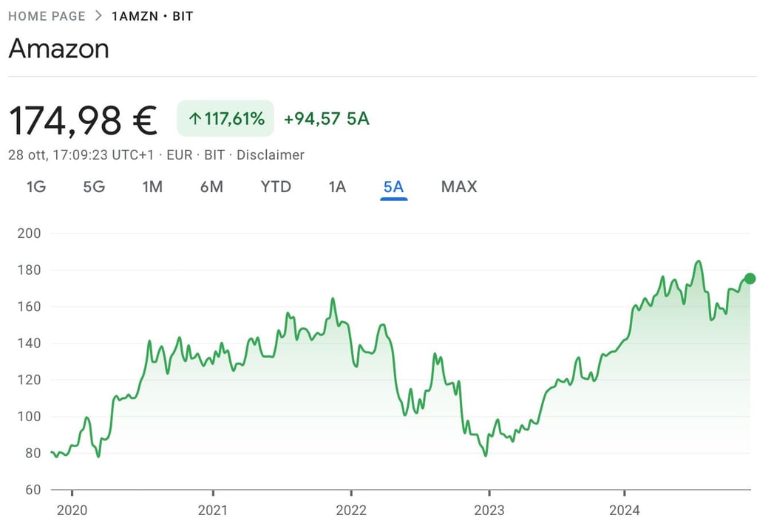Click the Amazon title heading
757x532 pixels.
click(x=58, y=49)
